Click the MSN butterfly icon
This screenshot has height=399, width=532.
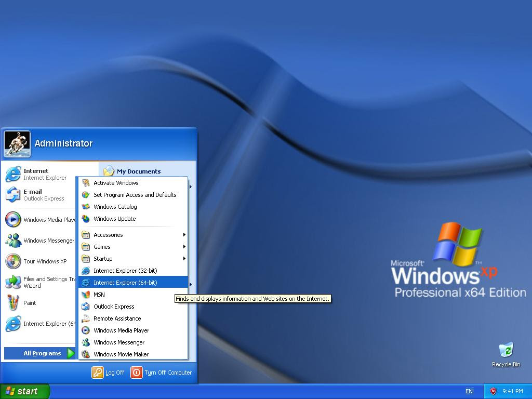coord(86,295)
